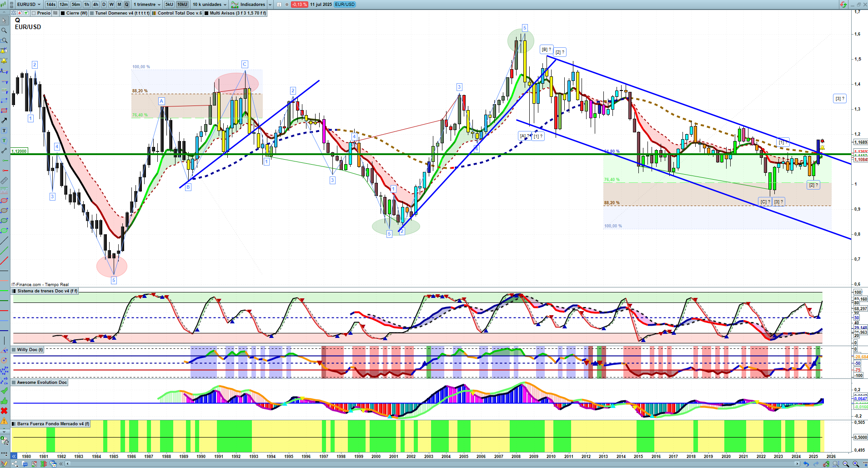Select the green speech bubble text tool
The height and width of the screenshot is (468, 868).
click(x=4, y=141)
